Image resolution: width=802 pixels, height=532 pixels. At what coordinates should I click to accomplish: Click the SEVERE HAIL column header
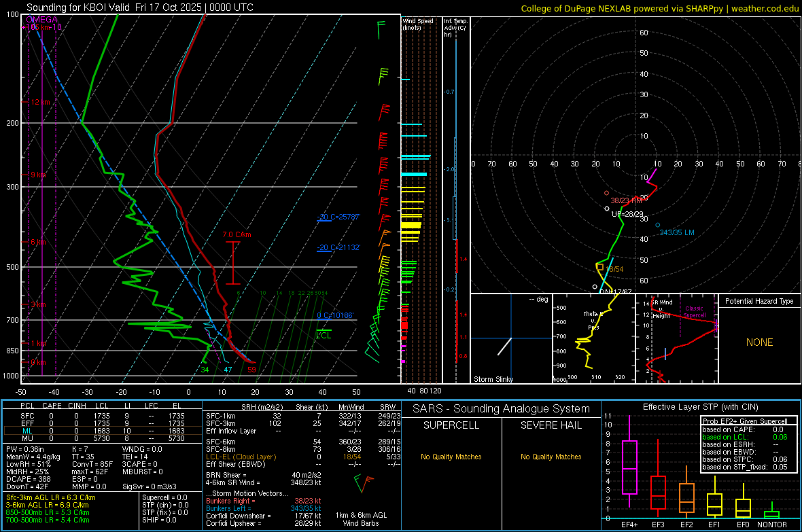(x=551, y=425)
